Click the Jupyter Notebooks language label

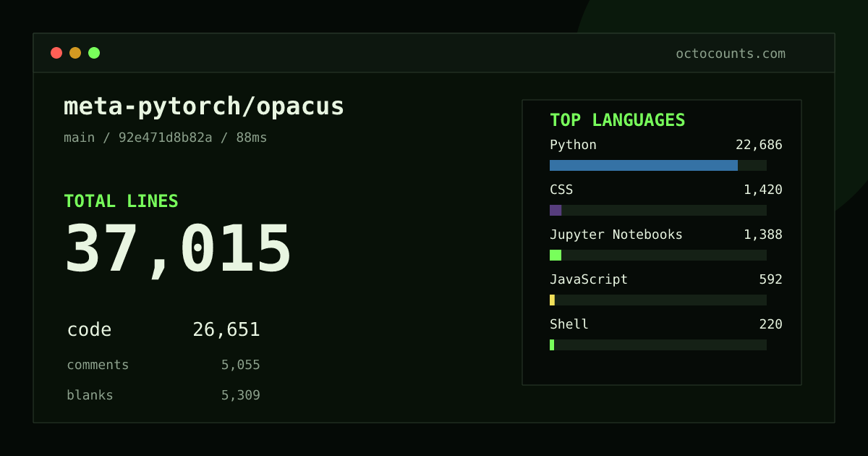pos(616,235)
